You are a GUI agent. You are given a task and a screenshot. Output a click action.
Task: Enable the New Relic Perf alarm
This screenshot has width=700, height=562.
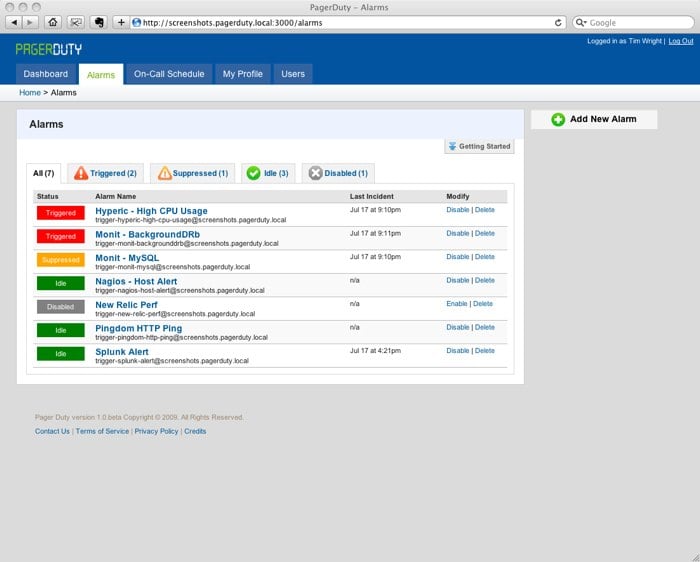(457, 304)
